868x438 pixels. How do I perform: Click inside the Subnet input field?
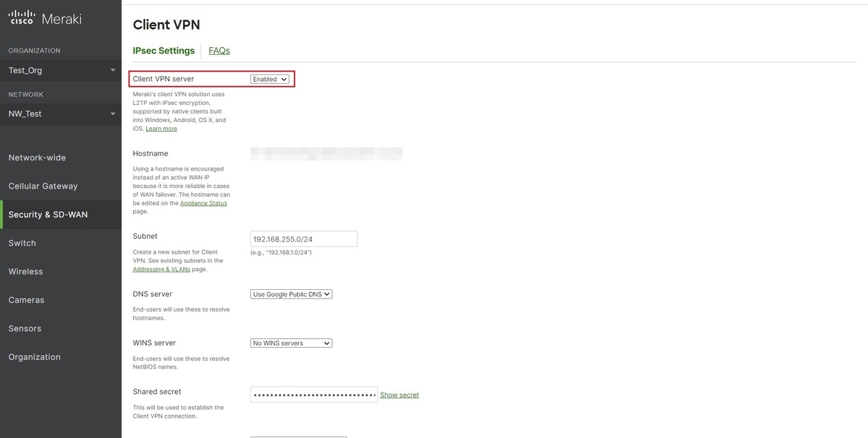pyautogui.click(x=304, y=238)
